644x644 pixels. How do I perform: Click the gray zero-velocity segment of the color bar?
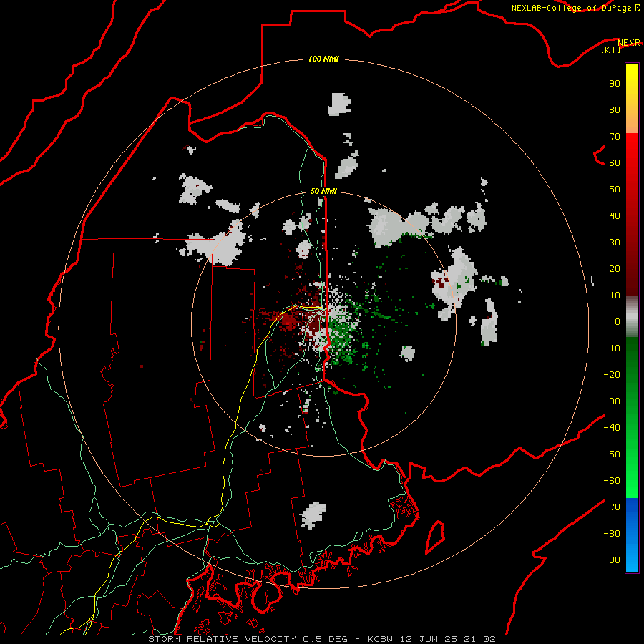click(632, 317)
